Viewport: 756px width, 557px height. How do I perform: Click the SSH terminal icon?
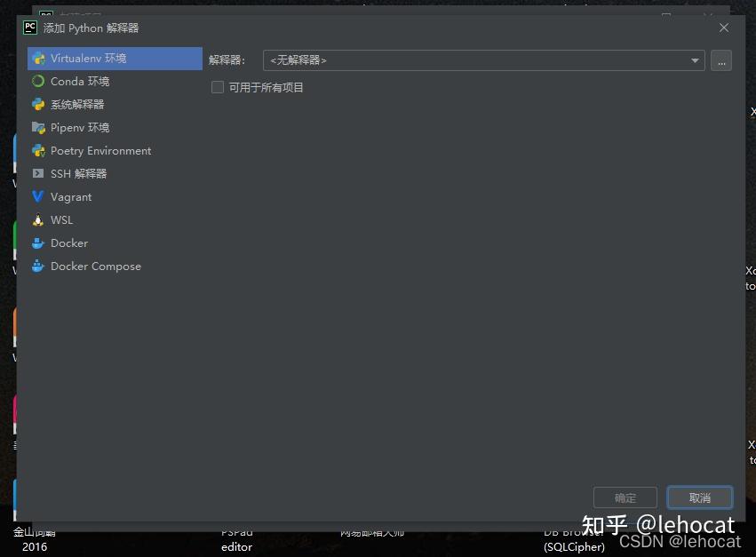[37, 173]
